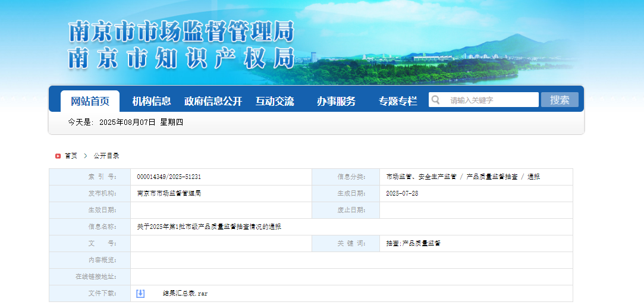Click the magnifier icon in search box
The image size is (644, 308).
click(x=436, y=100)
